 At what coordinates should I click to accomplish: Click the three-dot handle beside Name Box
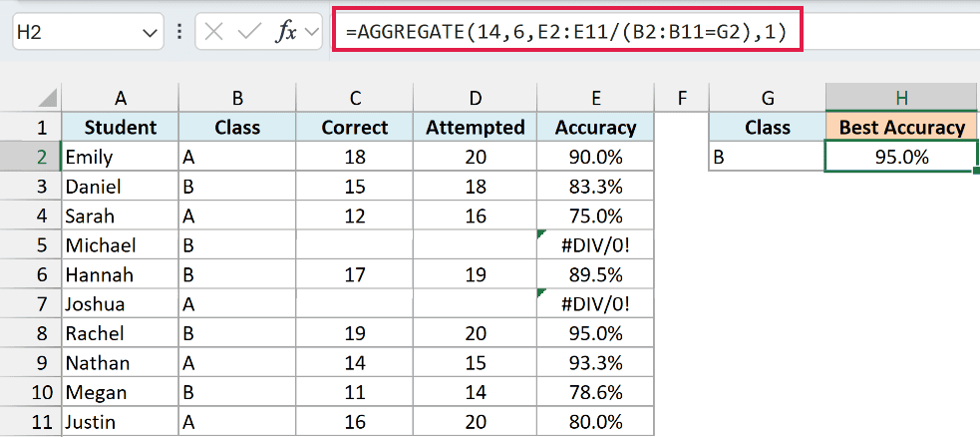point(180,32)
